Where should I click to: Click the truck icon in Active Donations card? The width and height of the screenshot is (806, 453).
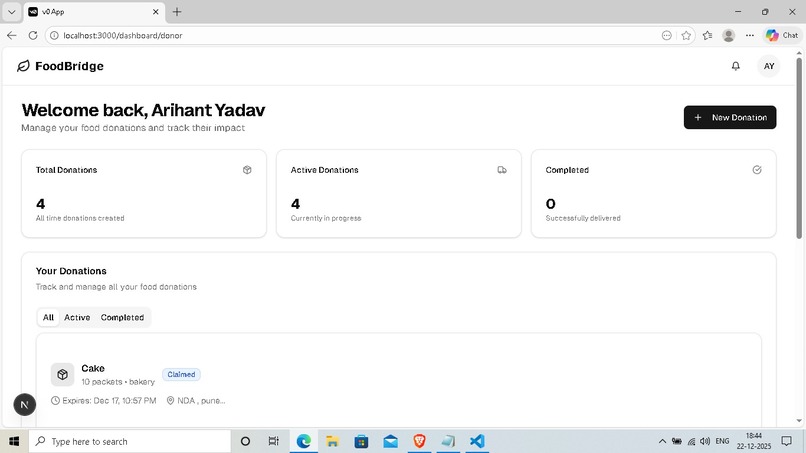(502, 170)
